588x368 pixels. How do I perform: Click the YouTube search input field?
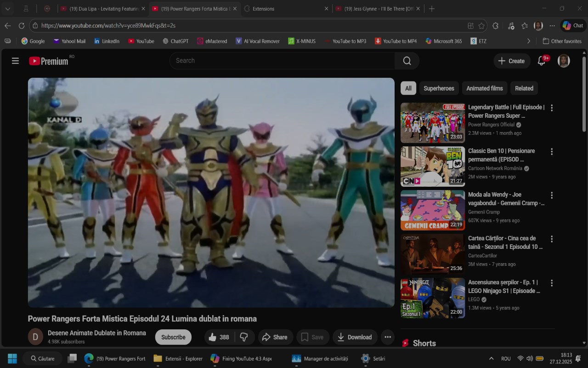[x=283, y=61]
